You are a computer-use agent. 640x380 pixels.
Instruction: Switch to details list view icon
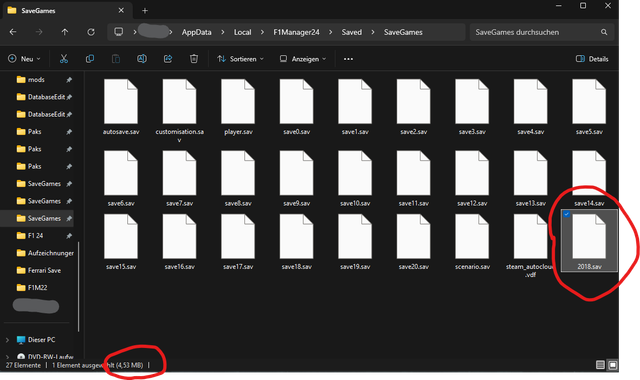600,365
